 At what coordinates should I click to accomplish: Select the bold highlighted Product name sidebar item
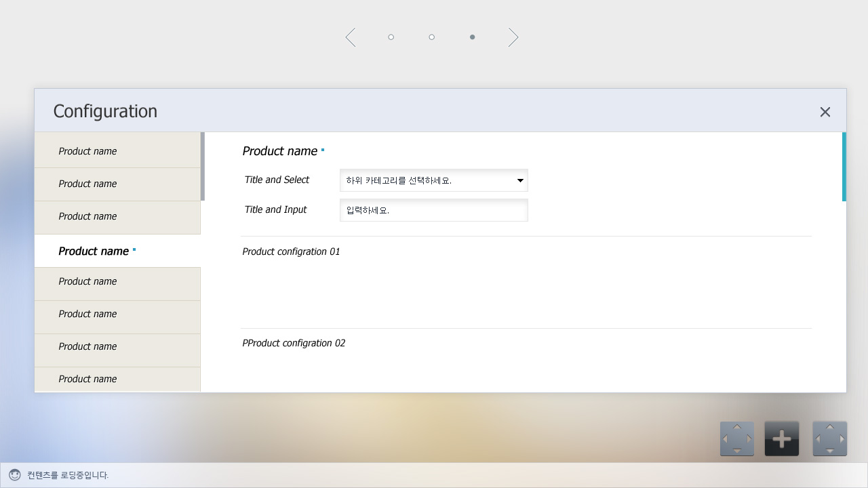(x=117, y=251)
